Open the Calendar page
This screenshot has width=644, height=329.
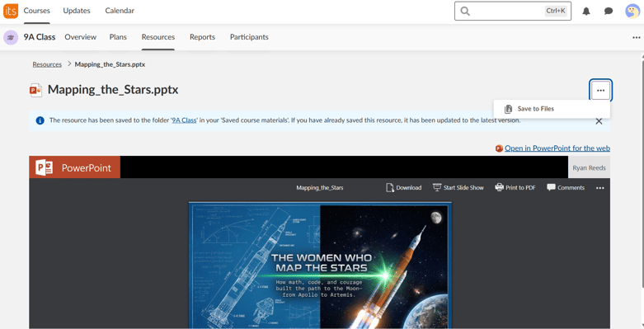[120, 11]
